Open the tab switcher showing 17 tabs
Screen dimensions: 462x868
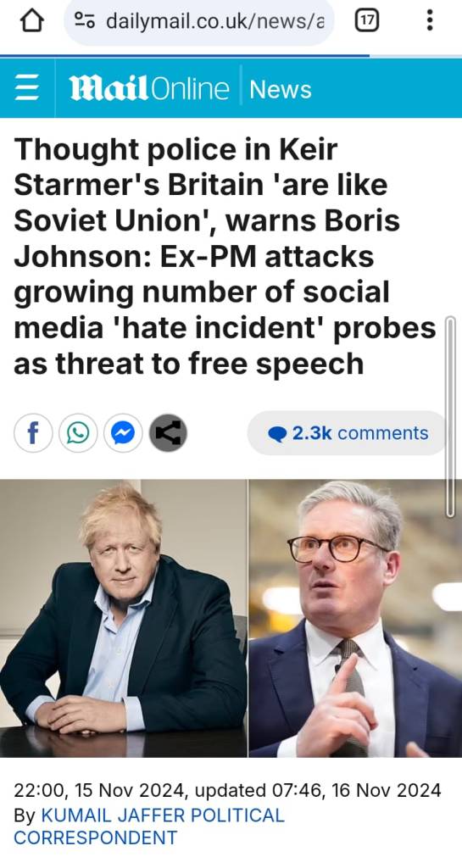[x=367, y=21]
